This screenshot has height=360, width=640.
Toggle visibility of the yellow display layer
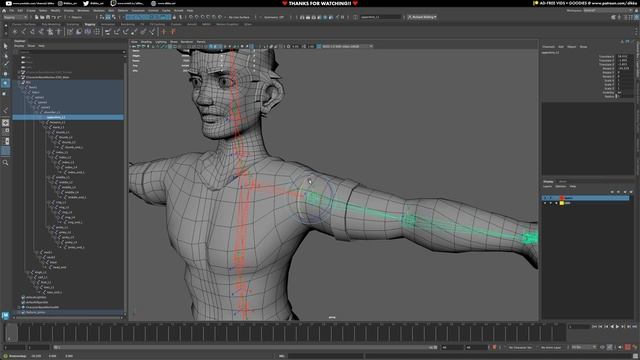[x=545, y=203]
